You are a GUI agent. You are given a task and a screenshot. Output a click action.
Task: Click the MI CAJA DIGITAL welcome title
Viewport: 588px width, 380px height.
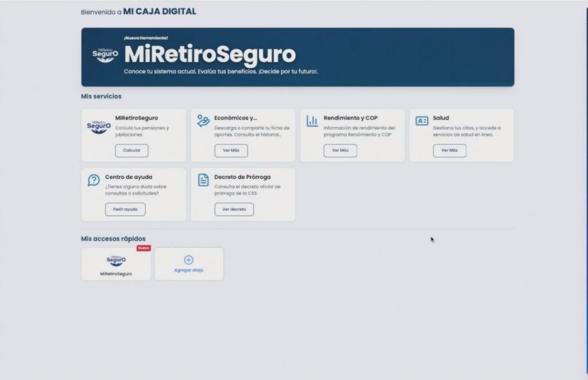160,11
